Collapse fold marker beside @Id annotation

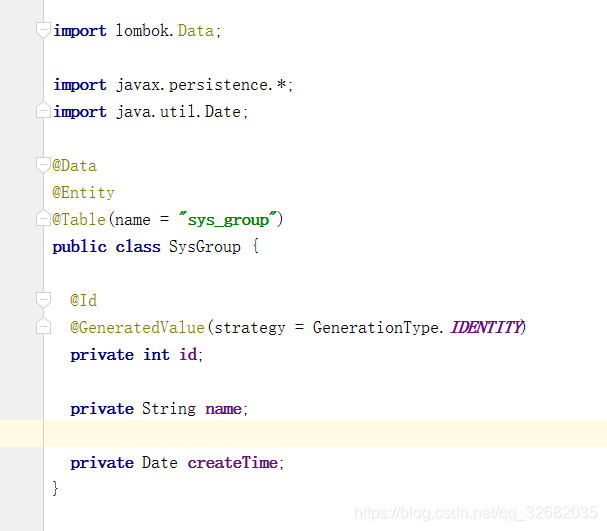click(43, 300)
